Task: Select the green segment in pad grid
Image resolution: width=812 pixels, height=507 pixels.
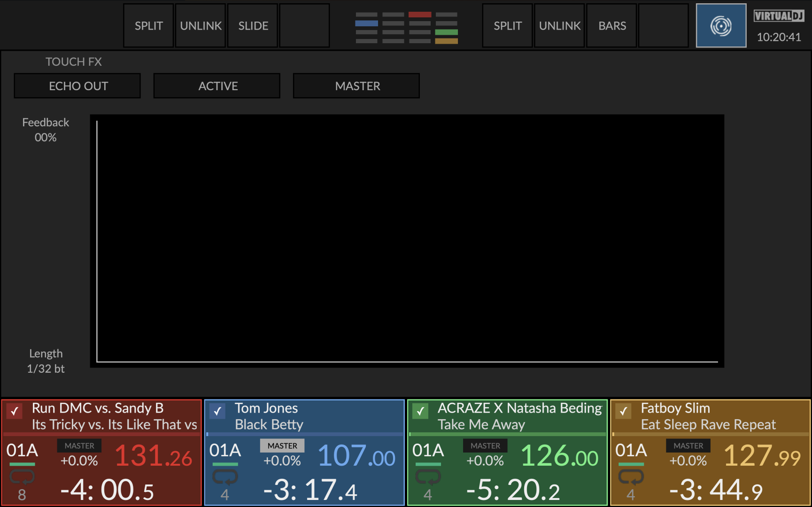Action: (x=447, y=32)
